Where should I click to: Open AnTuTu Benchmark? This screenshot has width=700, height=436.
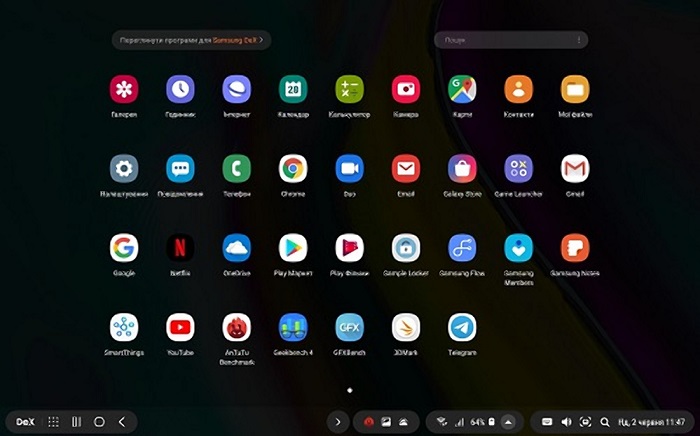click(x=237, y=327)
